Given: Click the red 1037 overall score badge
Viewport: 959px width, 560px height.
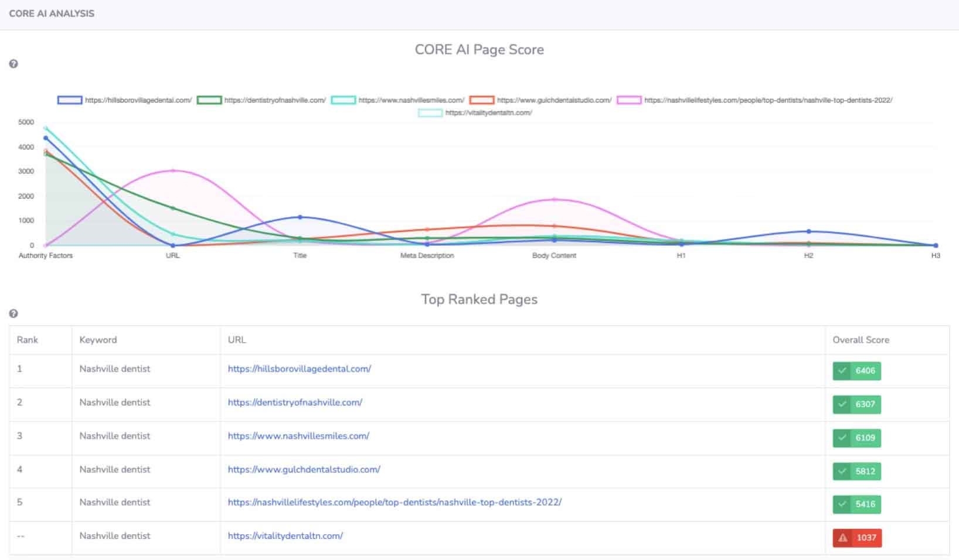Looking at the screenshot, I should pyautogui.click(x=857, y=538).
